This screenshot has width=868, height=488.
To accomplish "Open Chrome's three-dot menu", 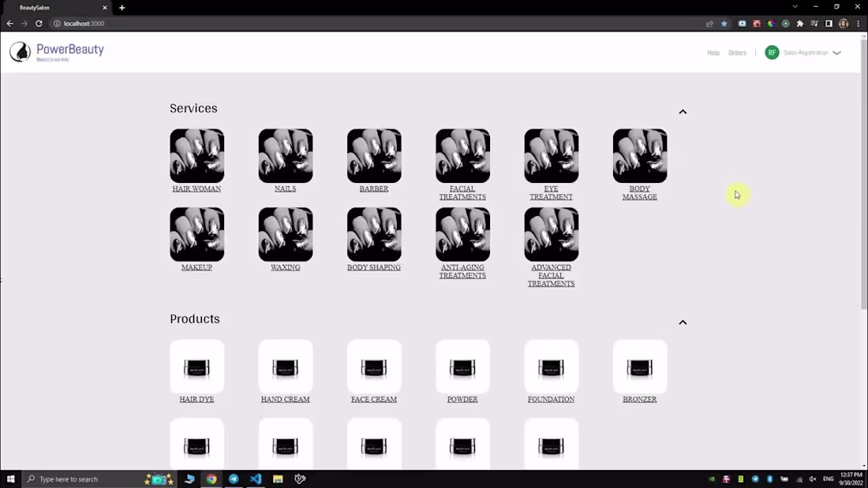I will [x=859, y=24].
